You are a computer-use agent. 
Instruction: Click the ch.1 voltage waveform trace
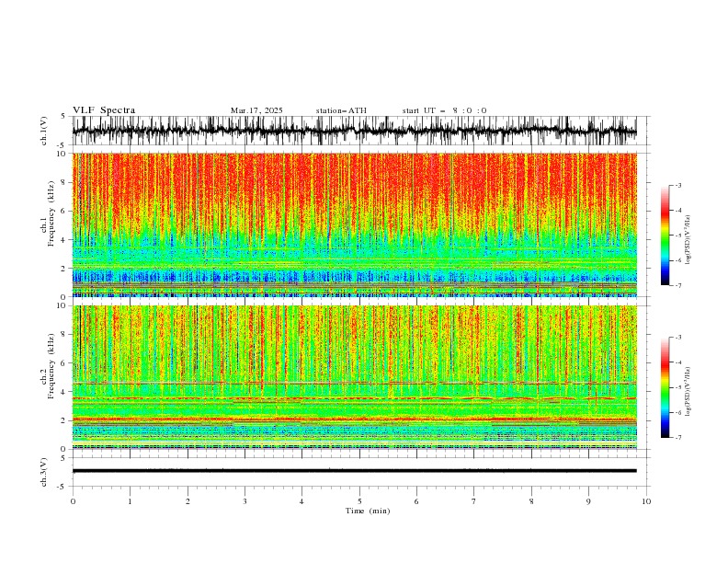[354, 131]
